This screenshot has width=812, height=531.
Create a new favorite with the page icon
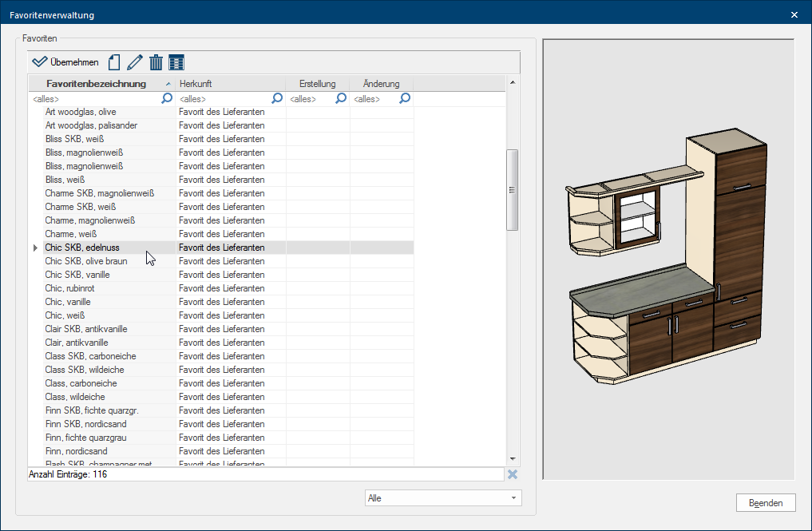[114, 62]
